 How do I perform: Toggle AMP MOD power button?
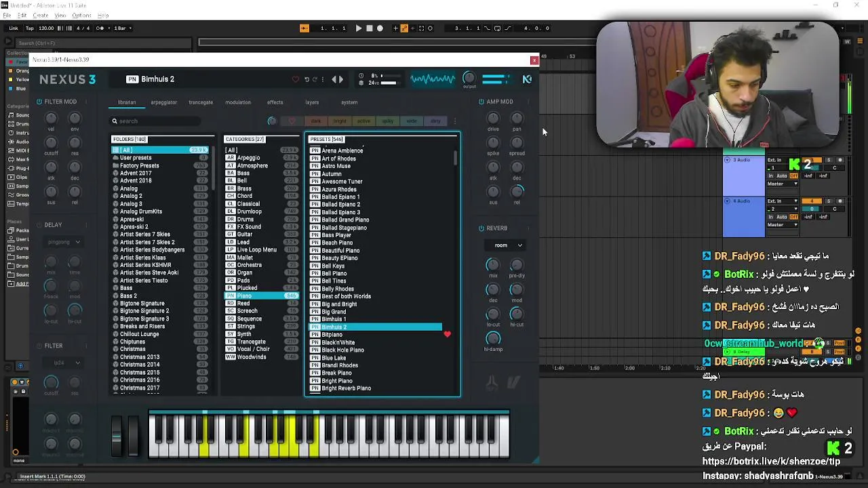pyautogui.click(x=481, y=102)
